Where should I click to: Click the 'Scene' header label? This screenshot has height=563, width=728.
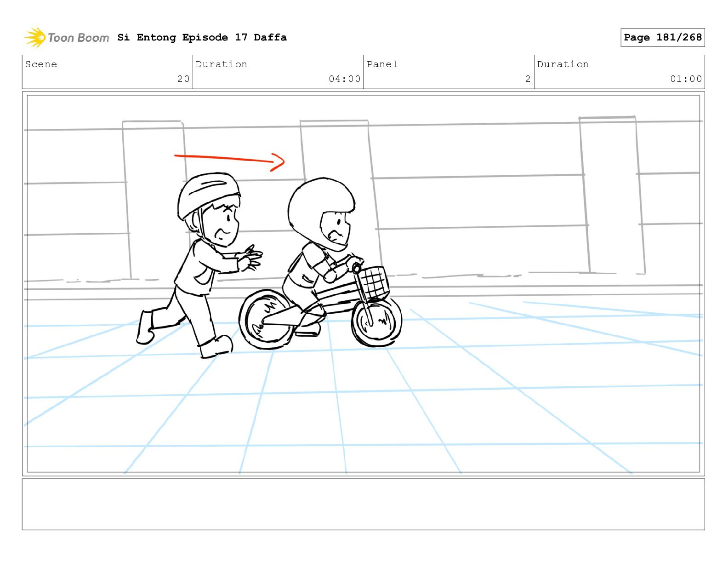[41, 64]
